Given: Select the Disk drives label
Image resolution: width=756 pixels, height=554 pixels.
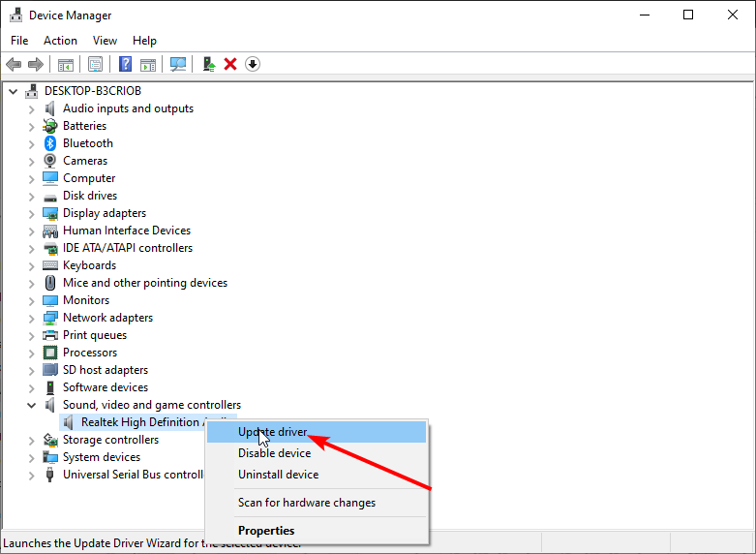Looking at the screenshot, I should (90, 196).
